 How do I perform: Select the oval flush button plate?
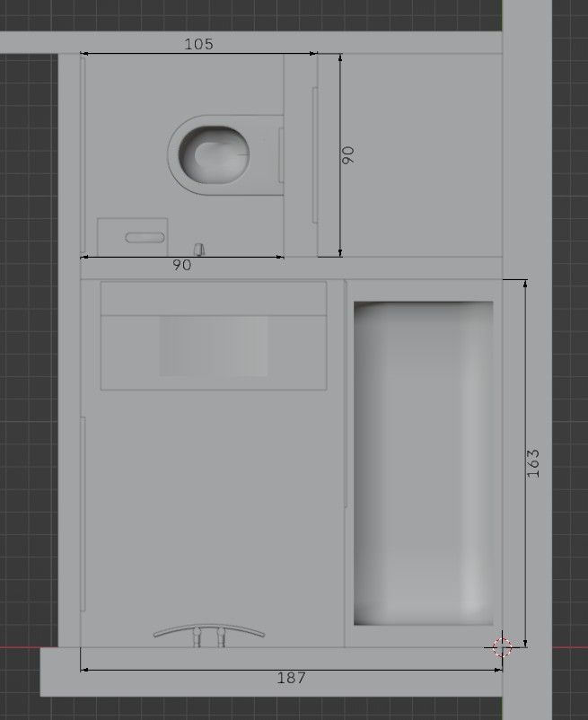click(x=145, y=237)
